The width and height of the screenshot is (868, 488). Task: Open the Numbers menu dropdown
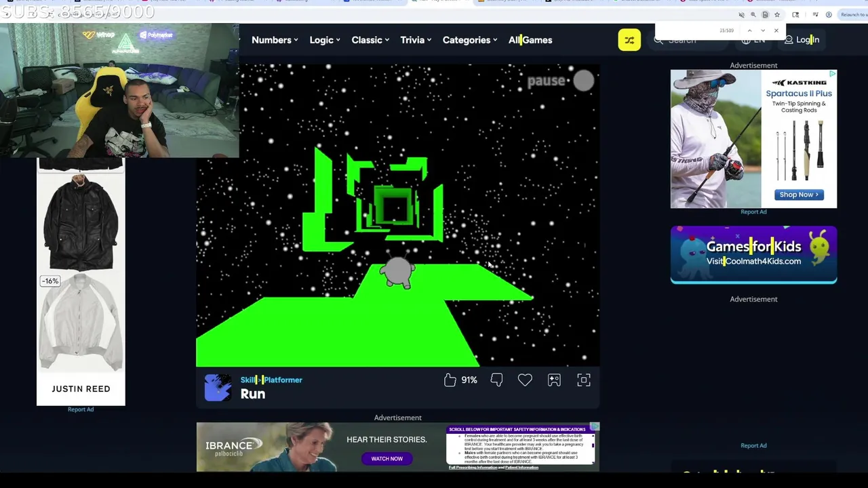(x=275, y=40)
